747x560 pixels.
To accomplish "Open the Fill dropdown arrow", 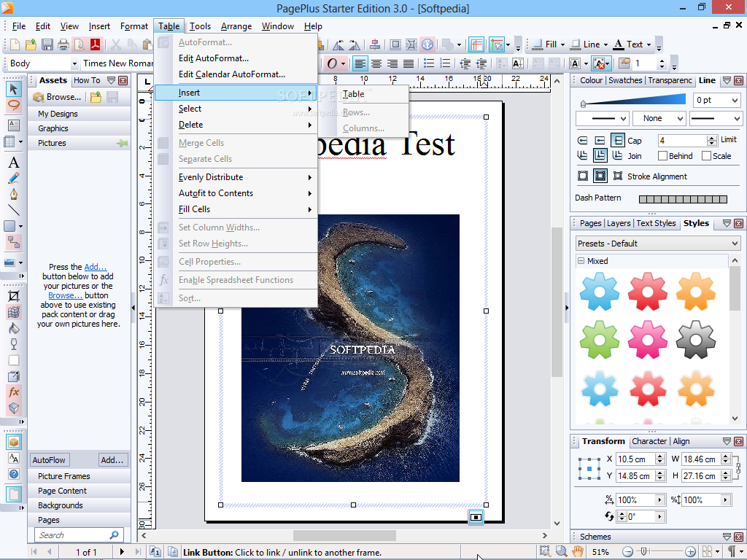I will click(562, 44).
